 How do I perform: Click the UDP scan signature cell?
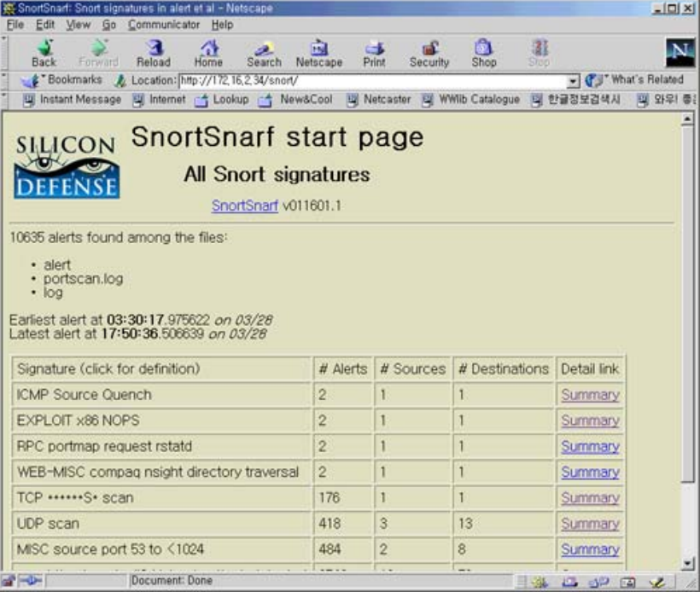click(x=161, y=524)
